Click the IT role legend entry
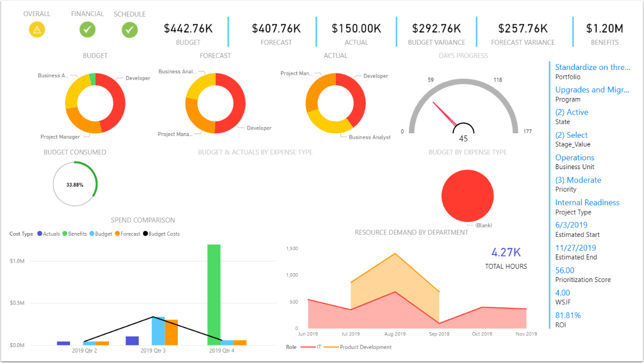 tap(311, 347)
